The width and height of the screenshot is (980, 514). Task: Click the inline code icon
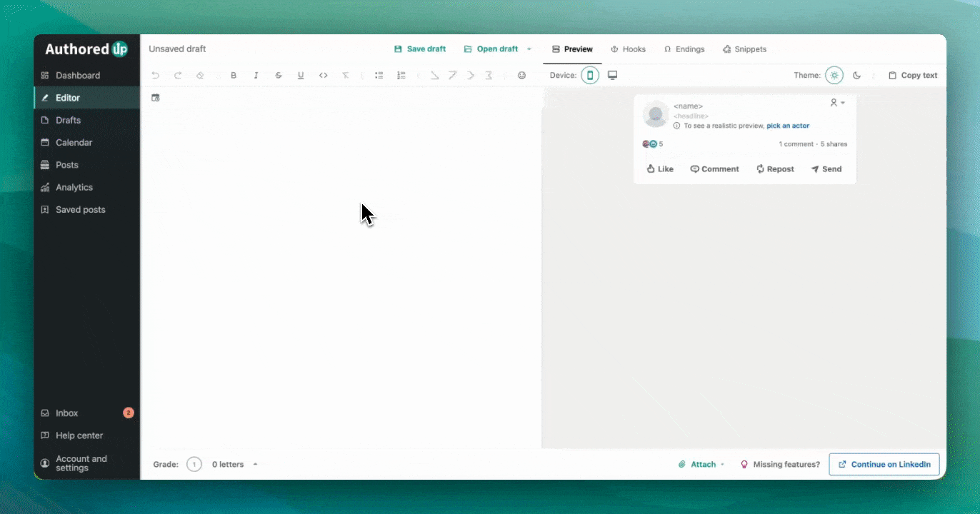coord(324,76)
